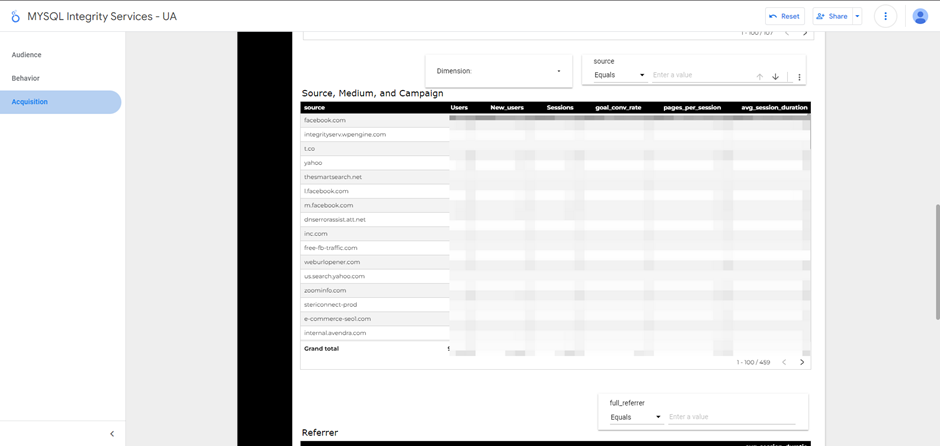Switch to the Behavior page
940x446 pixels.
(26, 78)
